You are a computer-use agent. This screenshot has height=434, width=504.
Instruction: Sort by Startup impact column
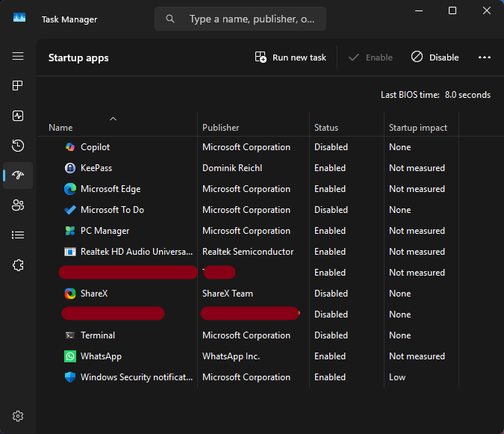click(x=417, y=128)
